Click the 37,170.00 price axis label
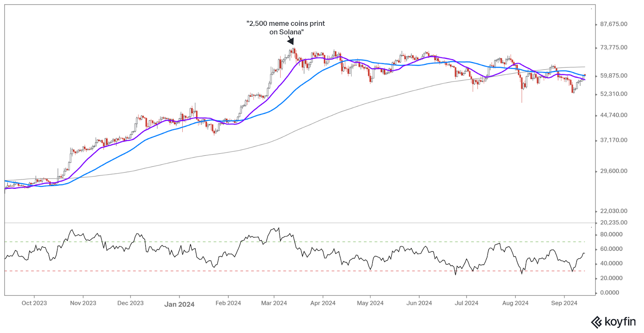This screenshot has width=644, height=333. [x=613, y=140]
